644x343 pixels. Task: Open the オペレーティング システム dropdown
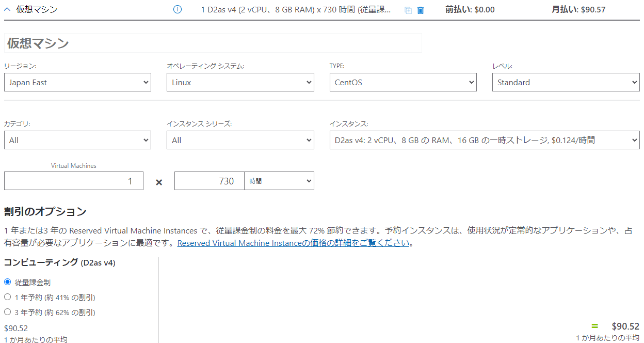240,82
